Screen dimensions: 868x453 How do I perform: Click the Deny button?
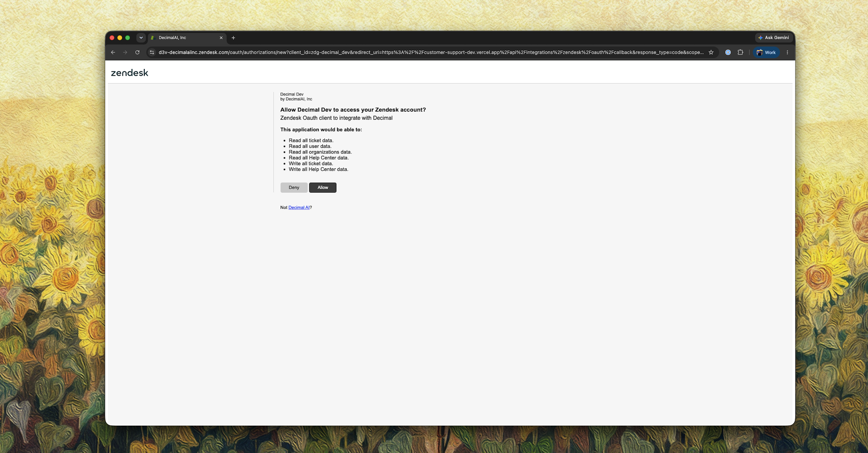[x=294, y=187]
